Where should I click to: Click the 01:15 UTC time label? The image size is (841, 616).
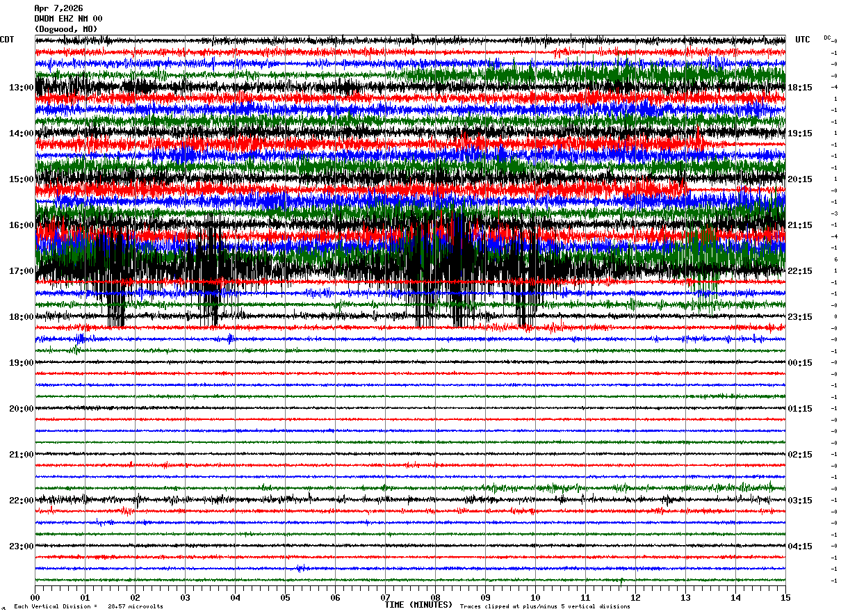click(799, 409)
